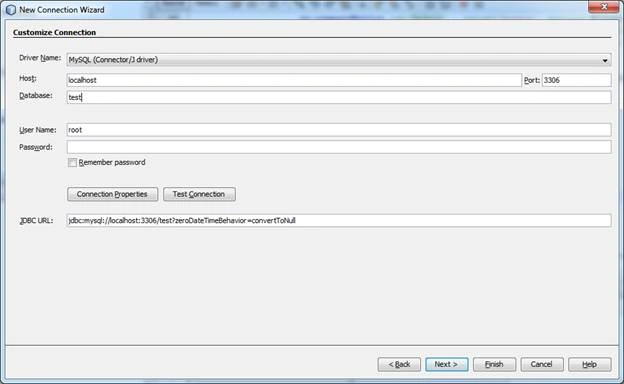Viewport: 624px width, 384px height.
Task: Click the Database label
Action: pyautogui.click(x=36, y=96)
